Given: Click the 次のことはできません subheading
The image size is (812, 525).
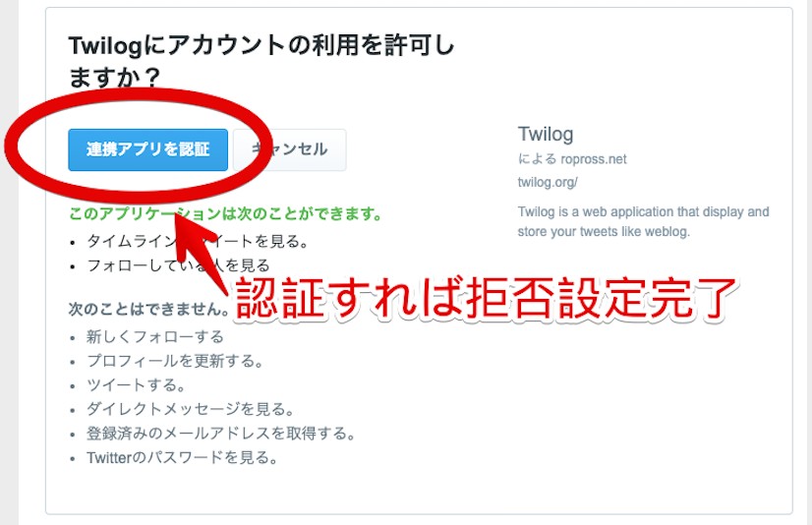Looking at the screenshot, I should tap(148, 309).
